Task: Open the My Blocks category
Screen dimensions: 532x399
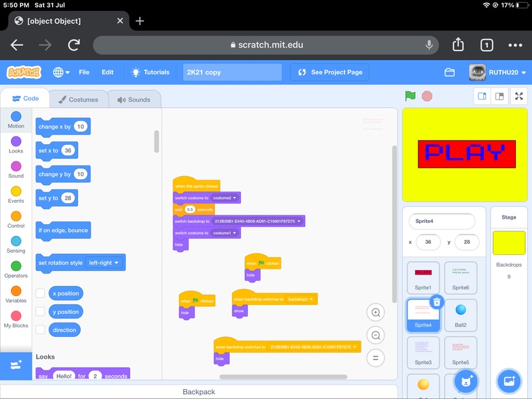Action: coord(16,320)
